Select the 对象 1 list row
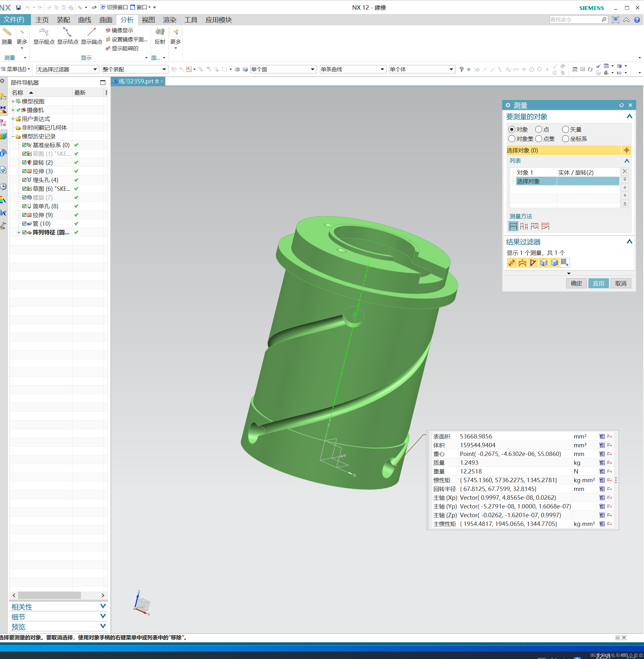 click(564, 172)
